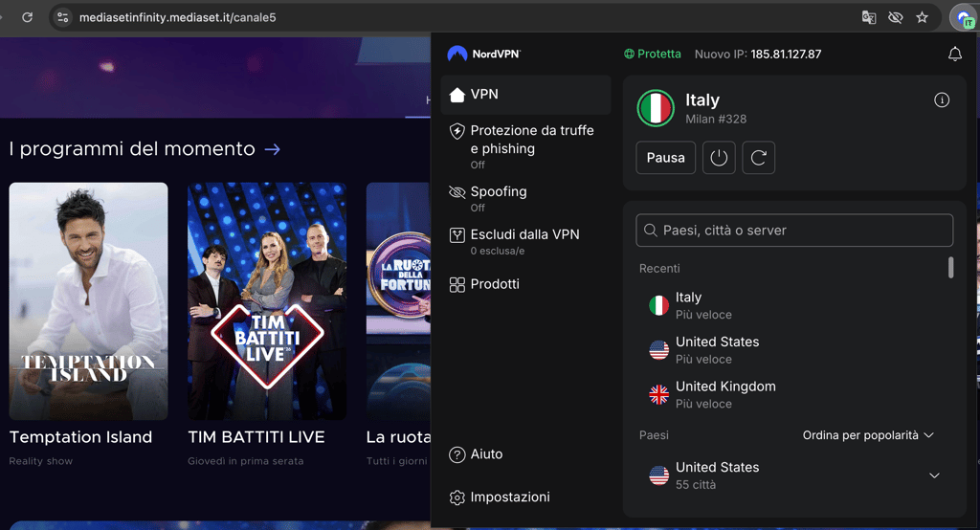This screenshot has height=530, width=980.
Task: Click the connected Italy flag icon
Action: pyautogui.click(x=656, y=108)
